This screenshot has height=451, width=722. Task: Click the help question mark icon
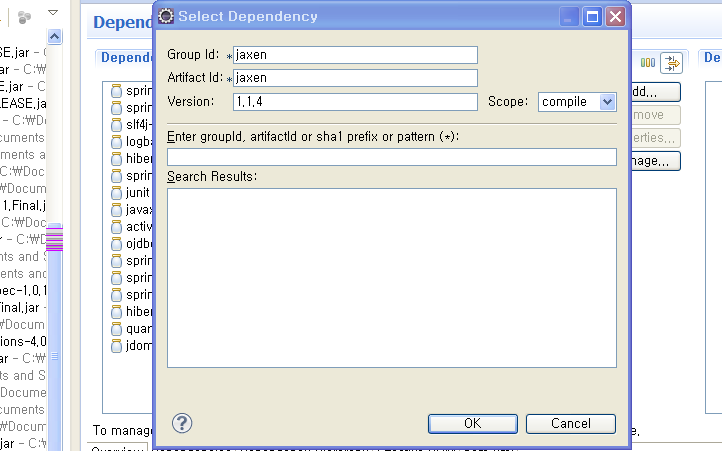point(181,423)
